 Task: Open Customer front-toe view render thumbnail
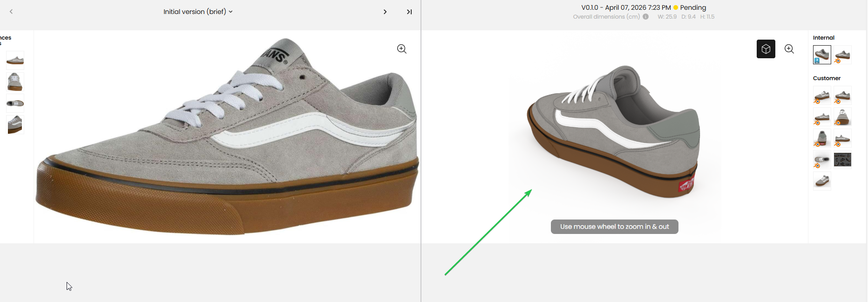coord(842,117)
